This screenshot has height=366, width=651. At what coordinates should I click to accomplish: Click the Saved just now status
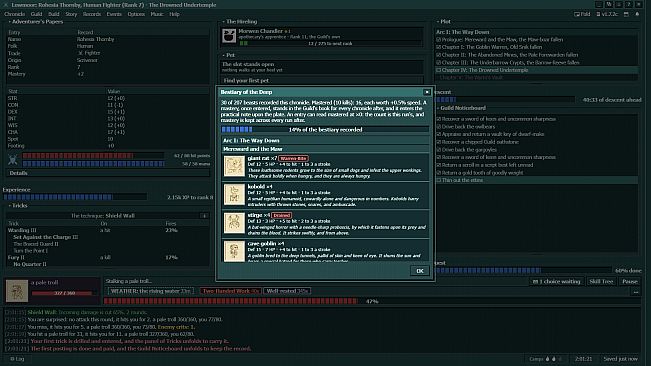coord(620,359)
